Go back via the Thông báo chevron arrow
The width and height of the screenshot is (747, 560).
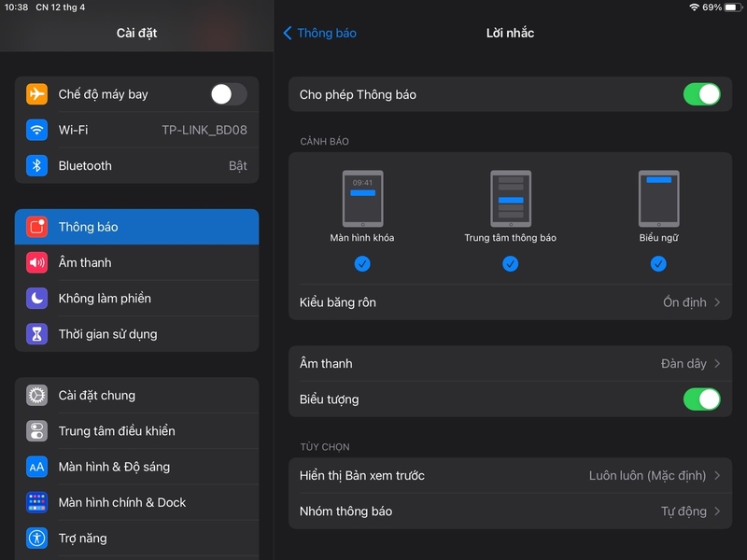click(x=288, y=33)
